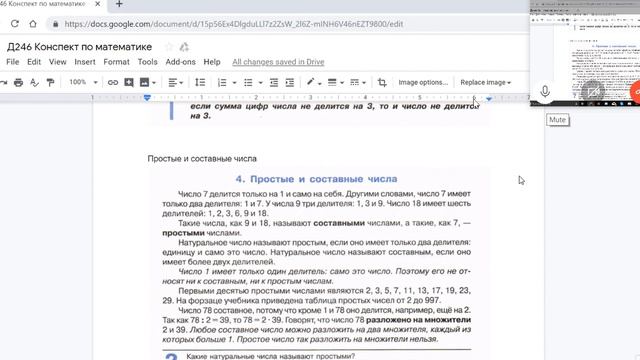The height and width of the screenshot is (360, 640).
Task: Reload the browser page
Action: click(x=15, y=24)
